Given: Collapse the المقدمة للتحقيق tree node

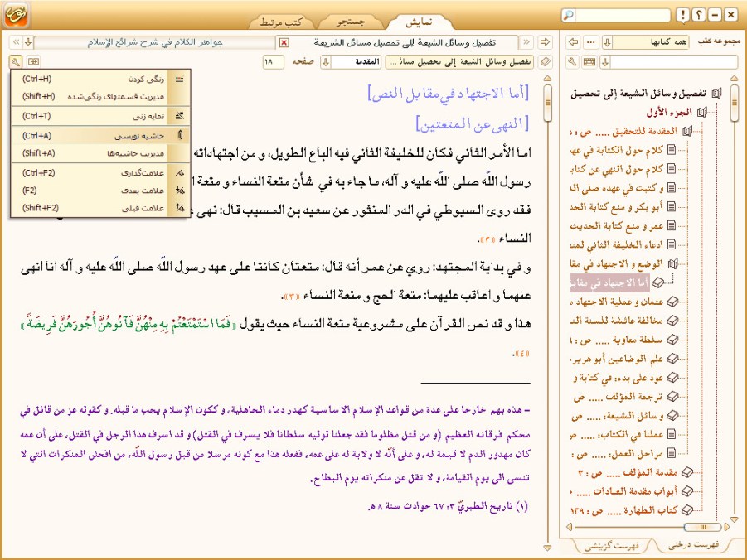Looking at the screenshot, I should pyautogui.click(x=686, y=131).
